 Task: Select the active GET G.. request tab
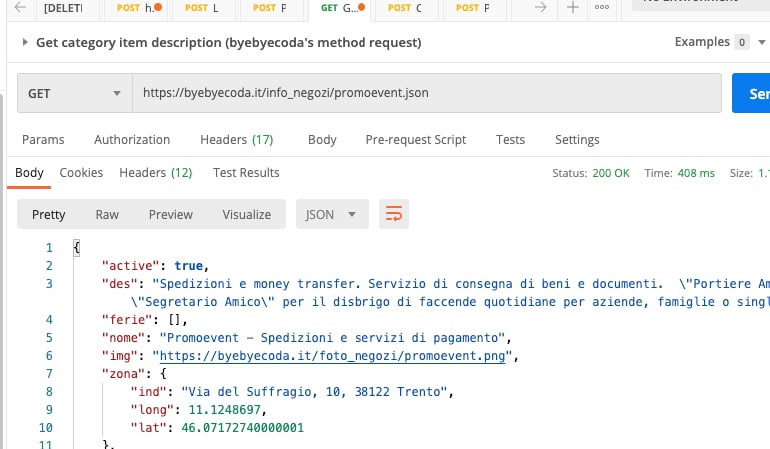(342, 8)
